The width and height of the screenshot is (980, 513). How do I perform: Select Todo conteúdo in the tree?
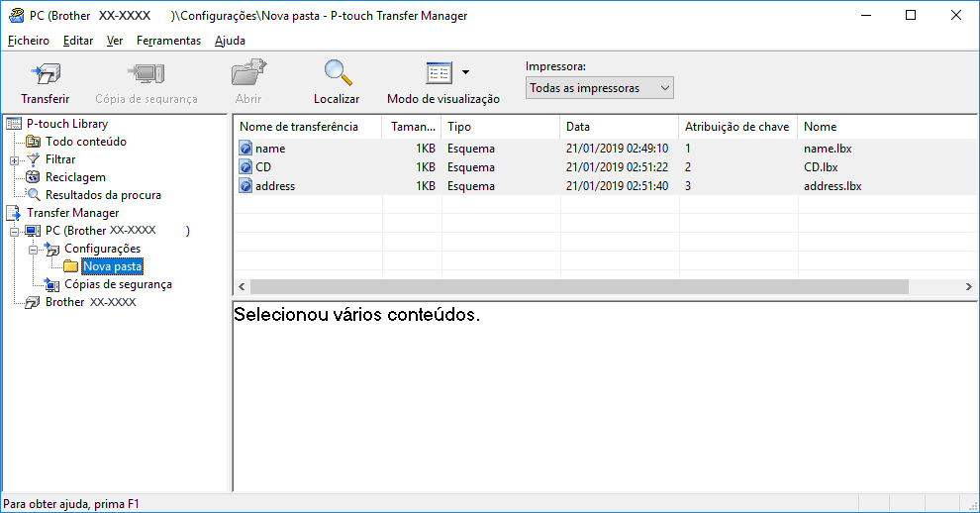tap(85, 142)
